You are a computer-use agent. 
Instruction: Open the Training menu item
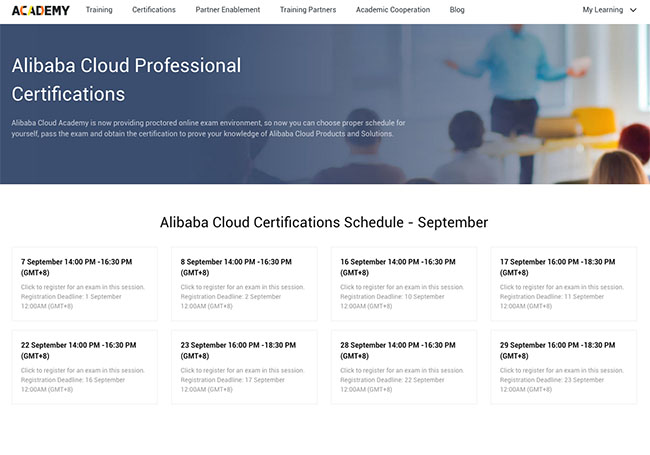(99, 10)
